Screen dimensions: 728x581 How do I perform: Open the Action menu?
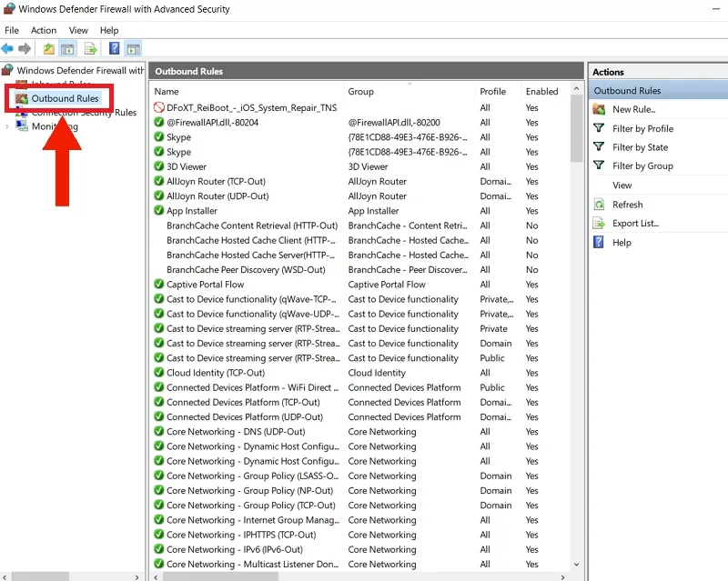(x=44, y=30)
